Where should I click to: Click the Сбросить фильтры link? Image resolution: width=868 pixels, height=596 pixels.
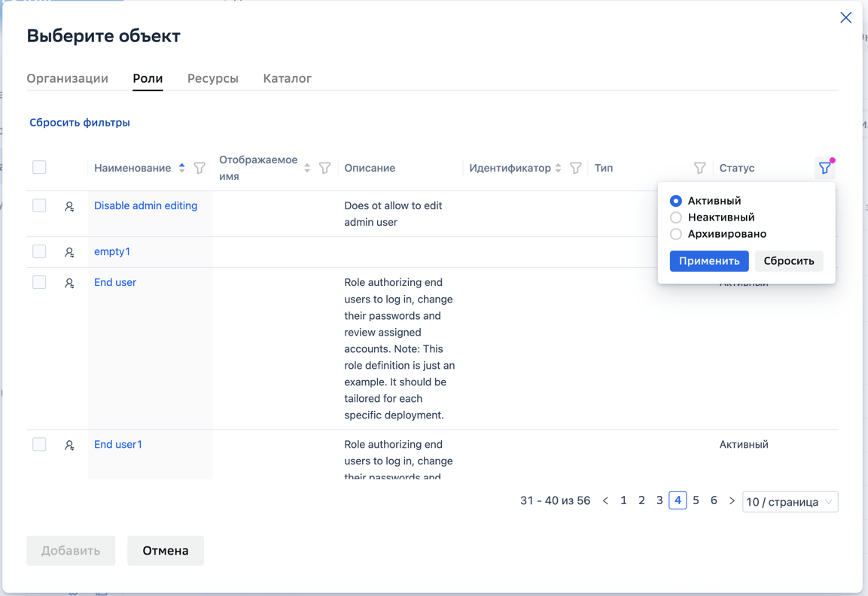tap(80, 123)
